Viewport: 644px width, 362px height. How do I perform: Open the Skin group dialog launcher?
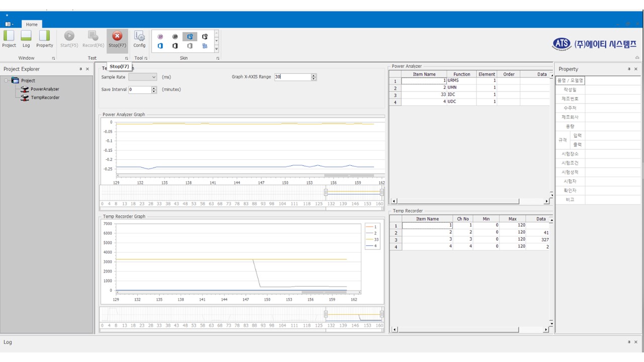[218, 58]
